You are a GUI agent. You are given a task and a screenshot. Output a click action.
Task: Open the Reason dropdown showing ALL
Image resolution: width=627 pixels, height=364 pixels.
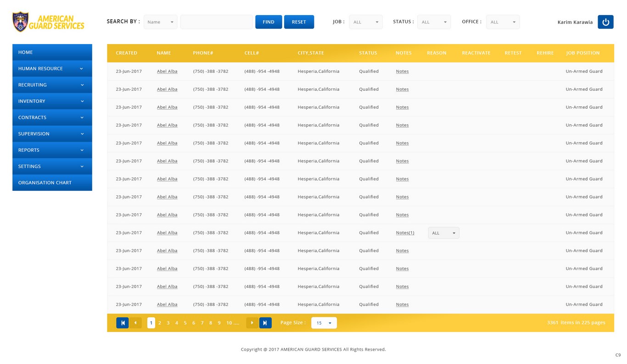point(443,233)
